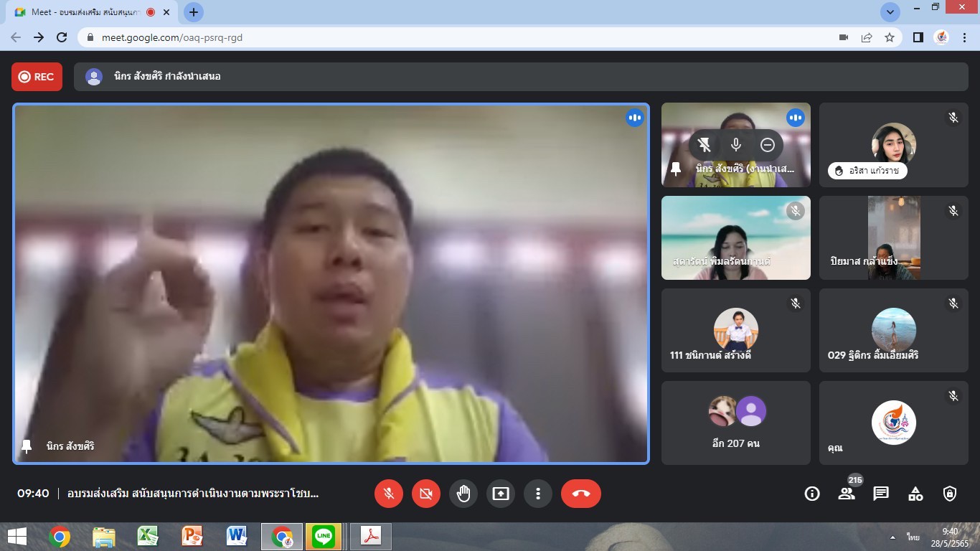Unpin the presenter tile in sidebar
Screen dimensions: 980x551
(705, 145)
